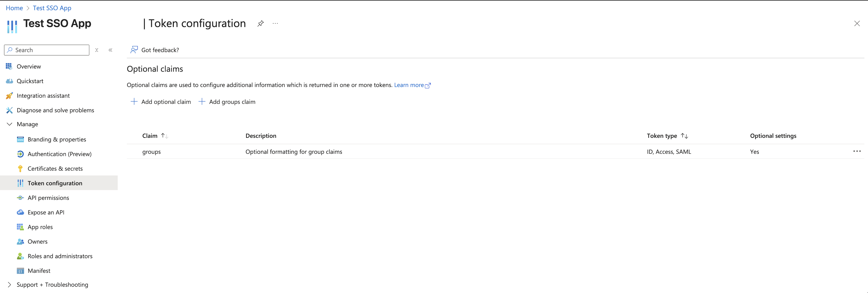Click the Diagnose and solve problems icon
The width and height of the screenshot is (868, 293).
pos(10,110)
